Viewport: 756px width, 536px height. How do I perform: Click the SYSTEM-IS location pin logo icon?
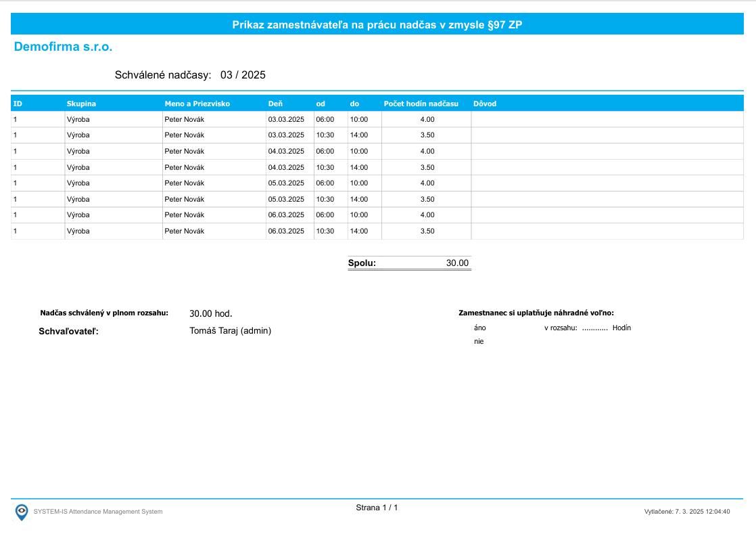(x=22, y=512)
